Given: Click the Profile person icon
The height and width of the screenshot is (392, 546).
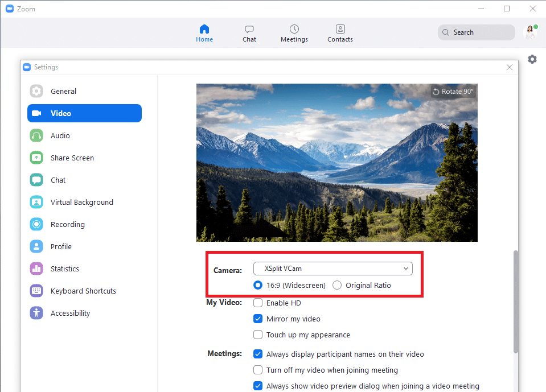Looking at the screenshot, I should tap(36, 246).
